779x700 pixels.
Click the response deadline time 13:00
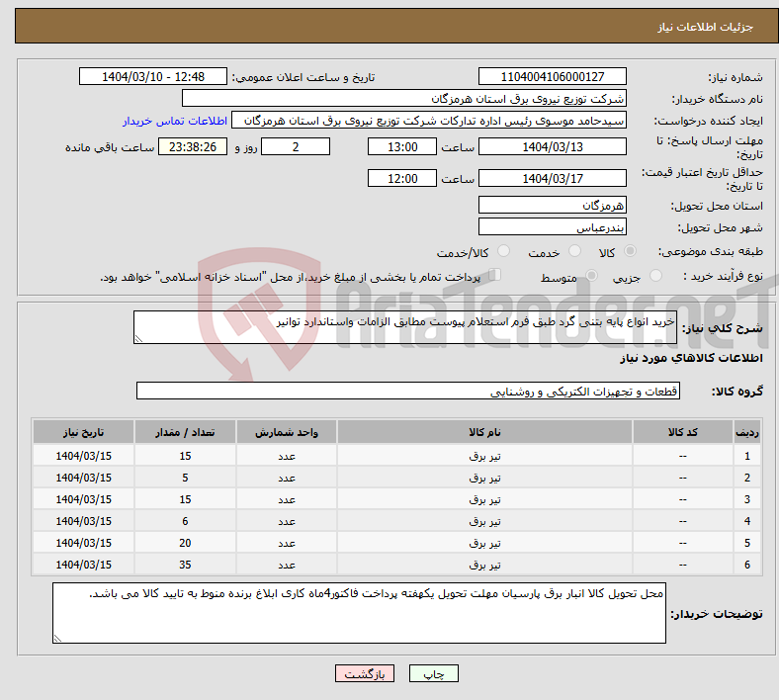coord(402,146)
